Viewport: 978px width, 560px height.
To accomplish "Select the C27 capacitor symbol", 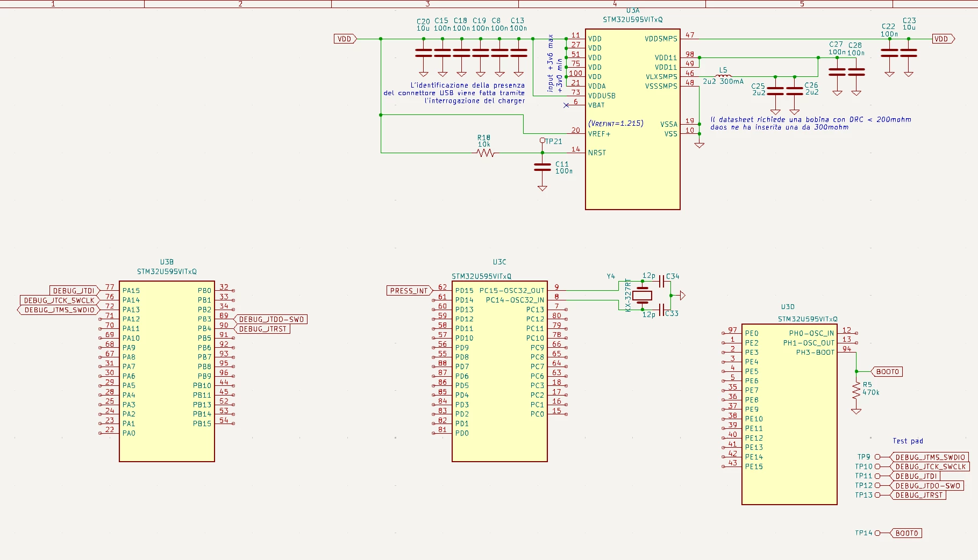I will point(837,71).
